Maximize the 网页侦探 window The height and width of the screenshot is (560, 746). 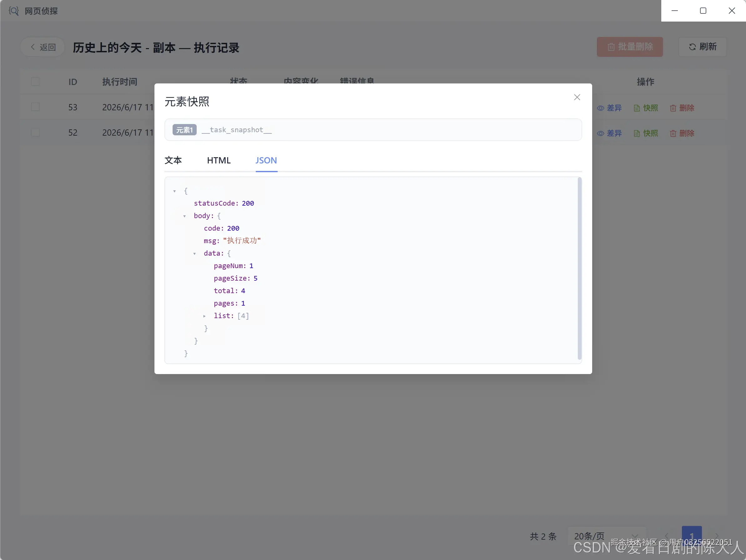pyautogui.click(x=703, y=11)
